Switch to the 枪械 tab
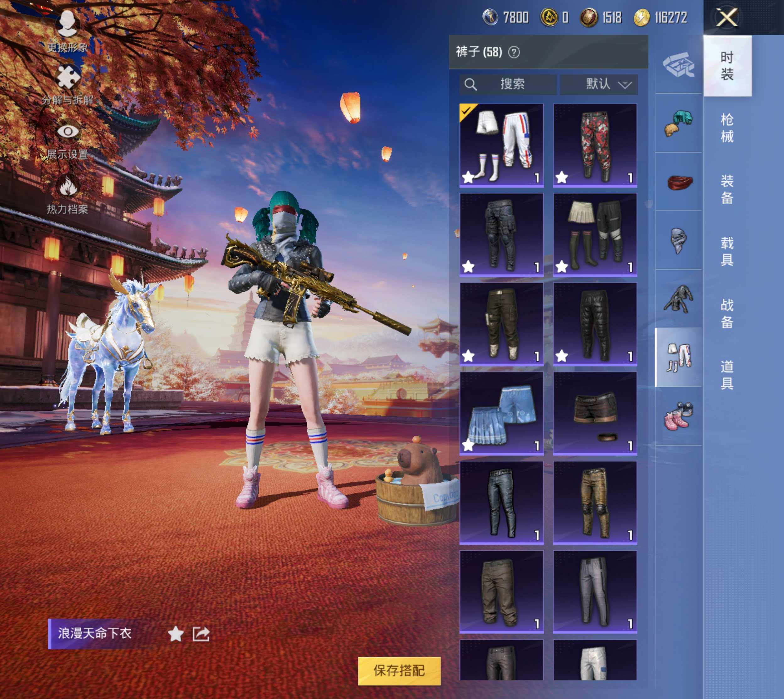 727,128
